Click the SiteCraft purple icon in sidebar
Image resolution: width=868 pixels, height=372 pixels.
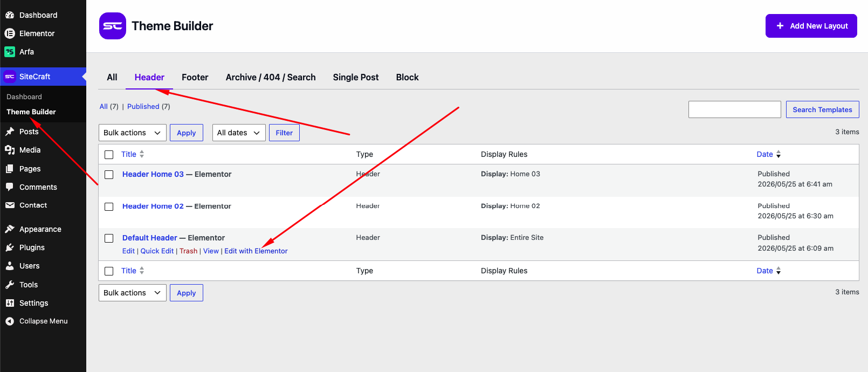[10, 77]
